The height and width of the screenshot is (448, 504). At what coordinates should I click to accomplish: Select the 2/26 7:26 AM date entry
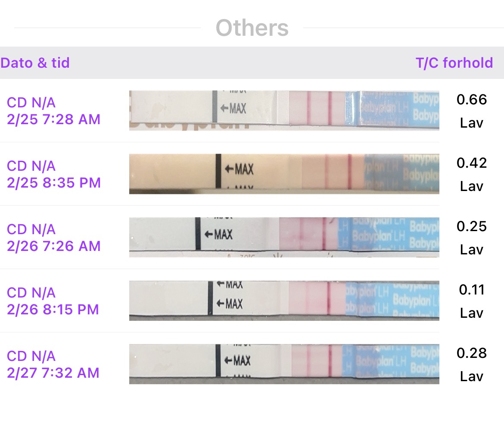pos(53,238)
